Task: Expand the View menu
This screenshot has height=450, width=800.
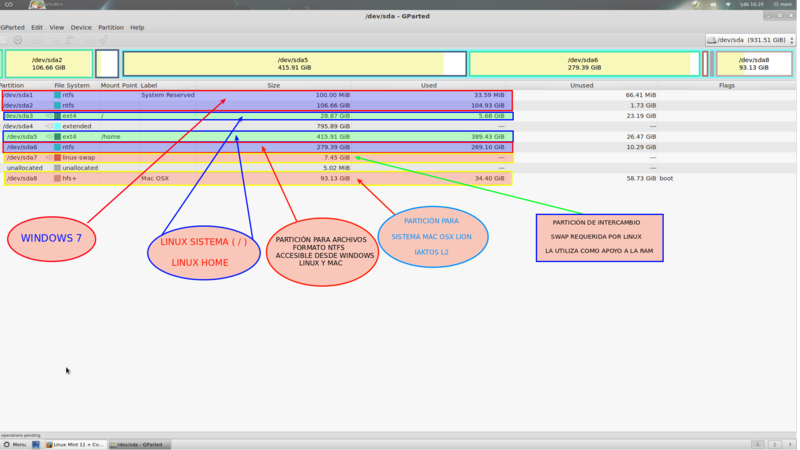Action: (57, 27)
